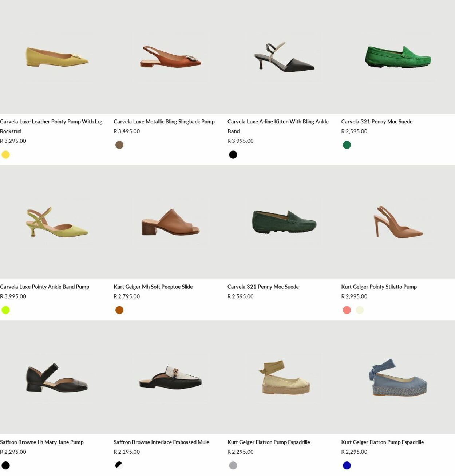View dark green suede moccasin image

(x=284, y=222)
